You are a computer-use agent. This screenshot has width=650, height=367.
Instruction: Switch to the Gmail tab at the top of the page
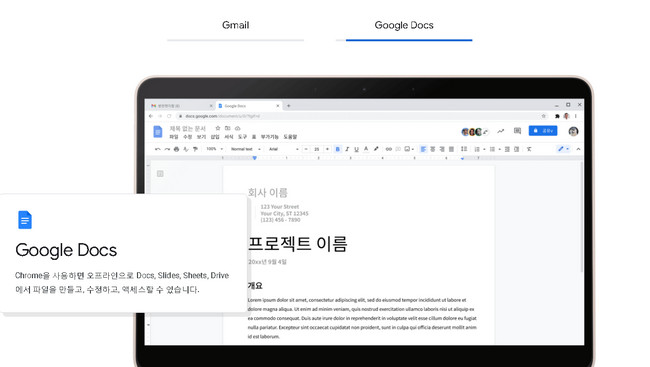[x=235, y=25]
